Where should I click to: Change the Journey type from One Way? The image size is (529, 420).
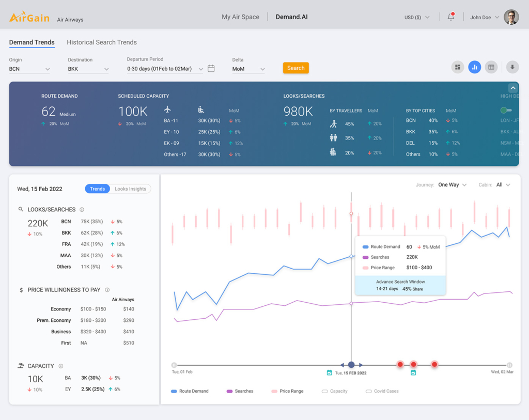pos(452,184)
